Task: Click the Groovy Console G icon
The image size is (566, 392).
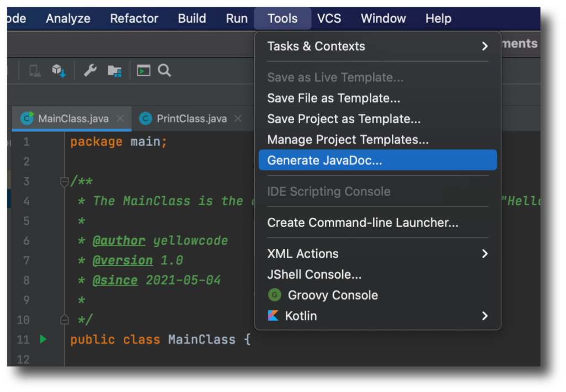Action: (275, 295)
